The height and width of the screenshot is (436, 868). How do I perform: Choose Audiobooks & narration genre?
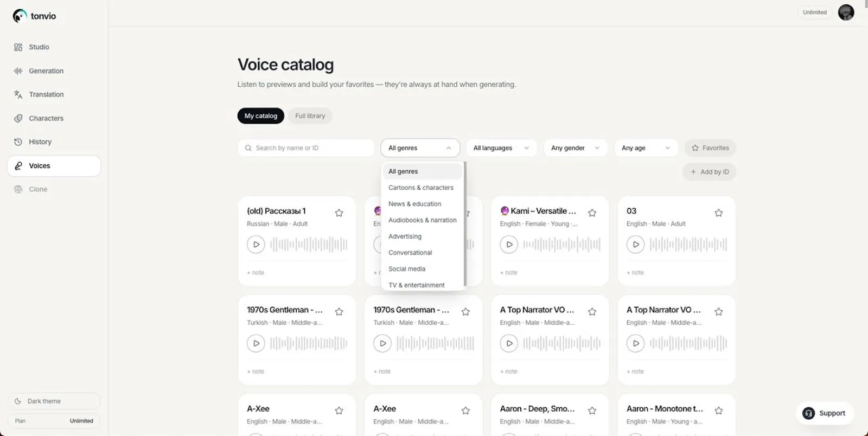click(422, 220)
